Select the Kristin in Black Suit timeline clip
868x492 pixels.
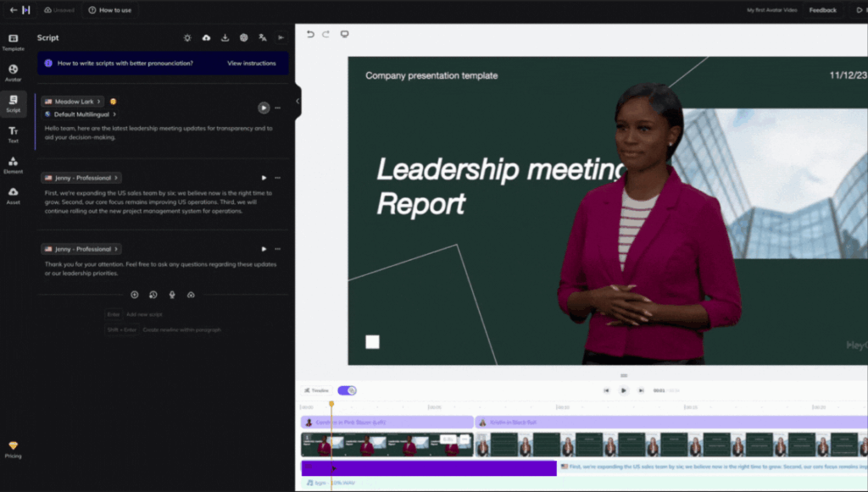pos(513,422)
